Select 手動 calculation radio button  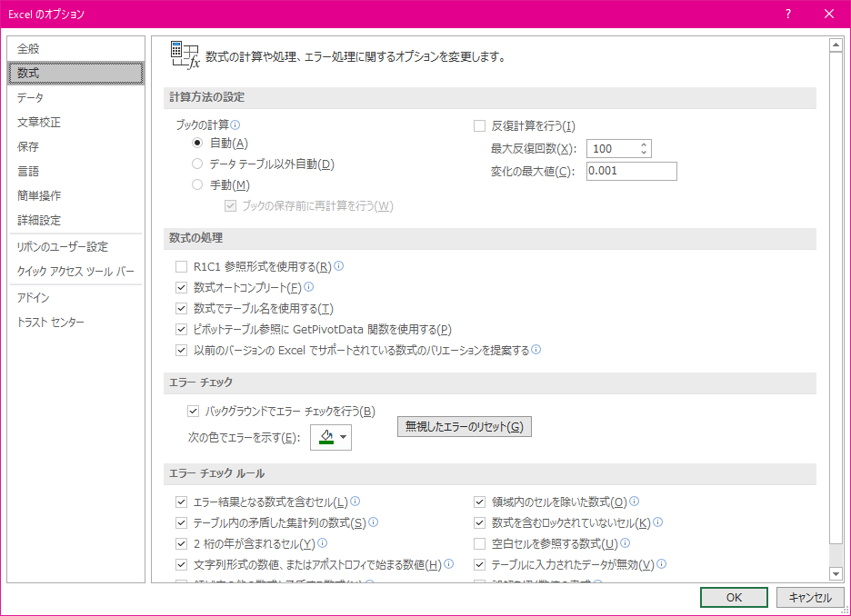click(197, 185)
